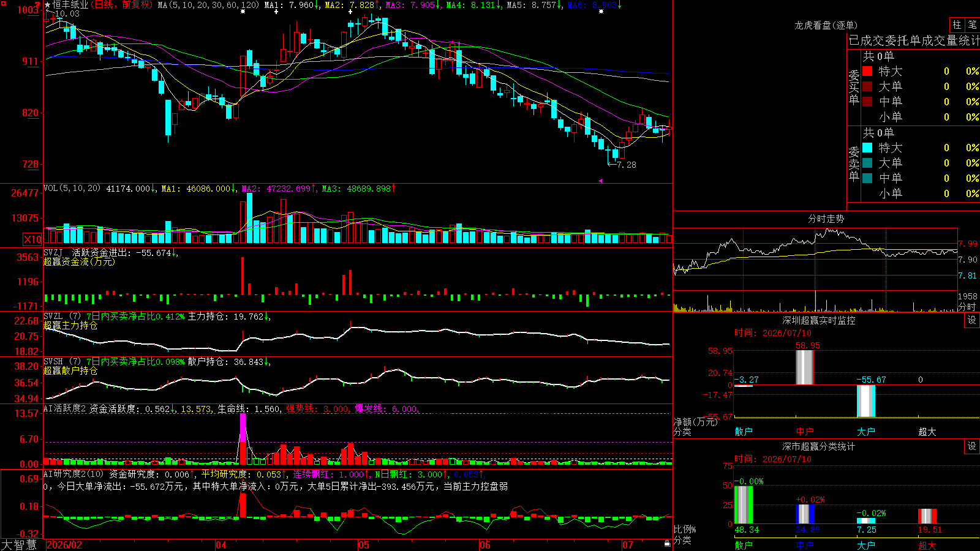Viewport: 980px width, 551px height.
Task: Switch to 笔 tick display mode
Action: (972, 25)
